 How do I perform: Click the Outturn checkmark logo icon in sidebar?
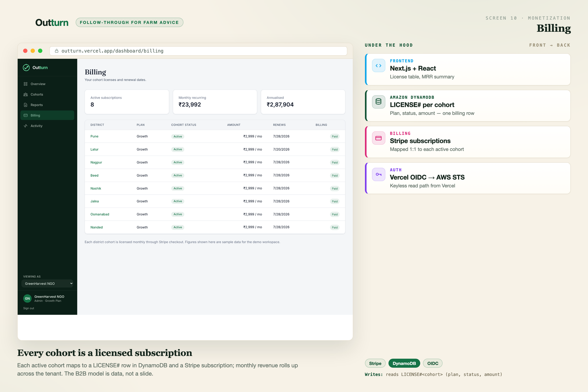coord(26,67)
